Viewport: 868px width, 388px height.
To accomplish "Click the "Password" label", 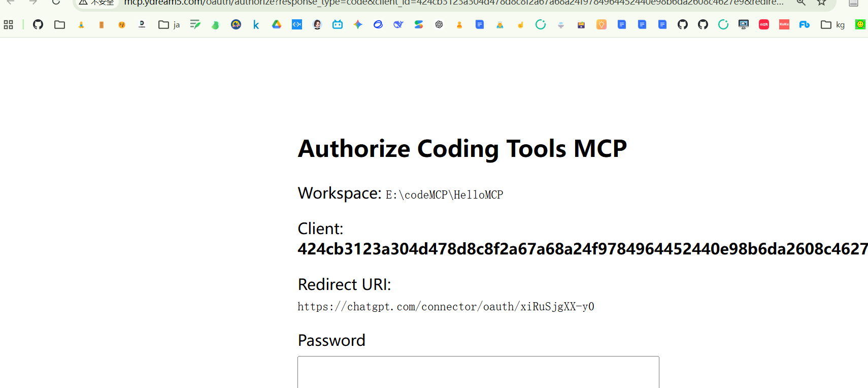I will pos(331,340).
